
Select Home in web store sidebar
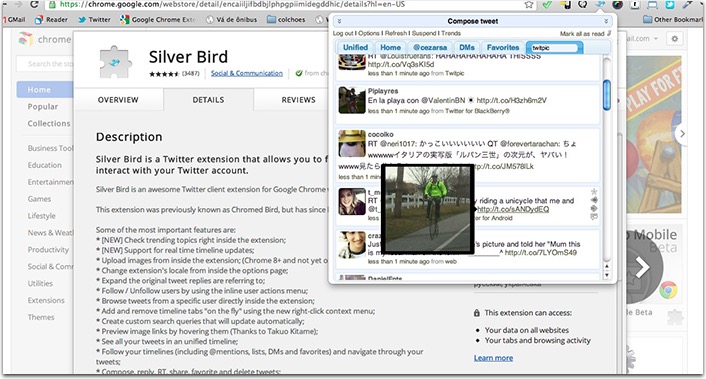[45, 90]
